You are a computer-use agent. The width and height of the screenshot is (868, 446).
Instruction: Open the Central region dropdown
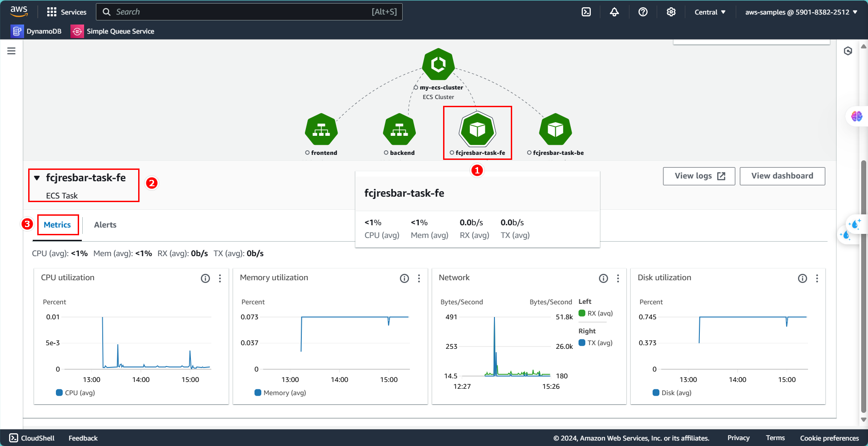click(x=710, y=12)
